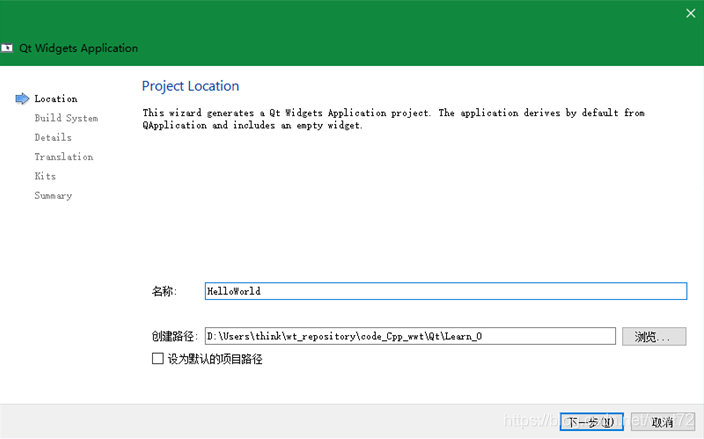Image resolution: width=704 pixels, height=439 pixels.
Task: Click the project name field containing HelloWorld
Action: 446,291
